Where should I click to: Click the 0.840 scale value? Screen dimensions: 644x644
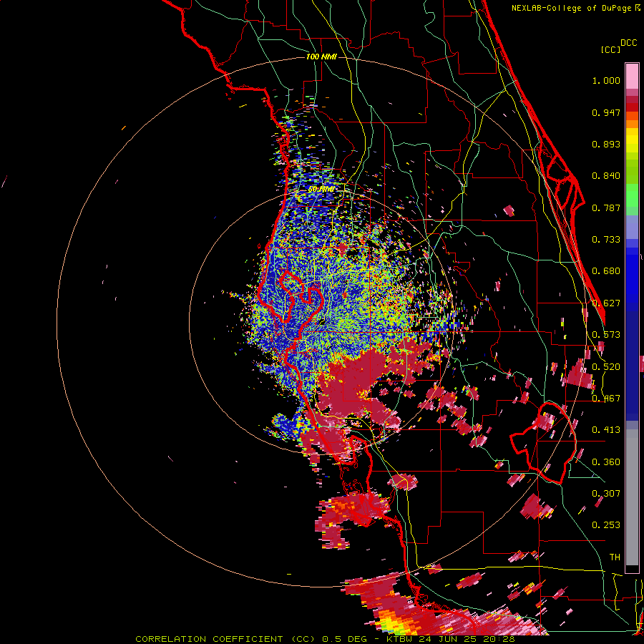click(606, 176)
